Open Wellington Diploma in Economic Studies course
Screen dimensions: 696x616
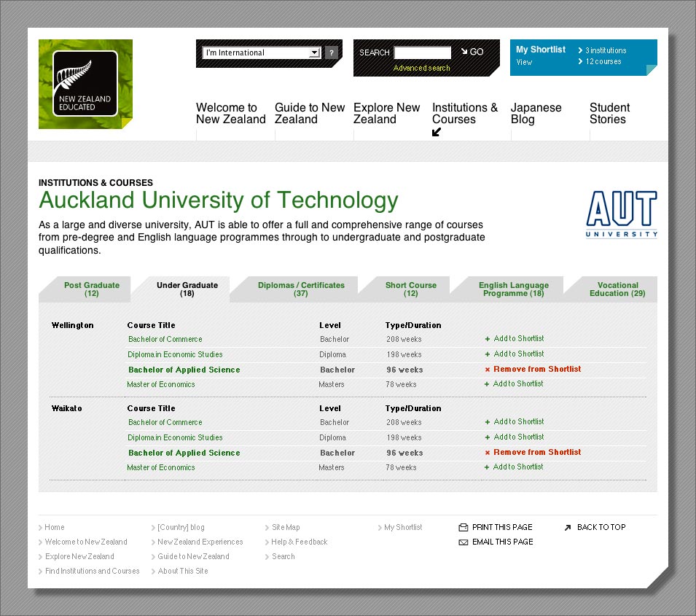[x=175, y=354]
